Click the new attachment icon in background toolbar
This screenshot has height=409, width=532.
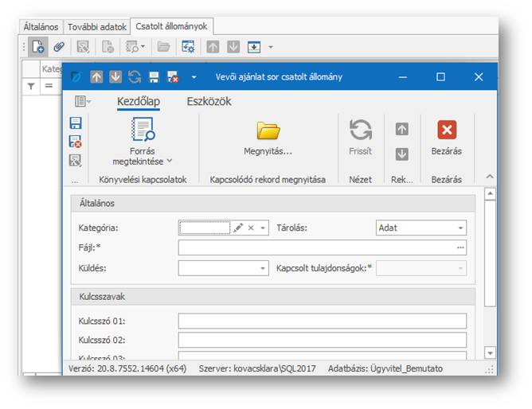[x=37, y=47]
